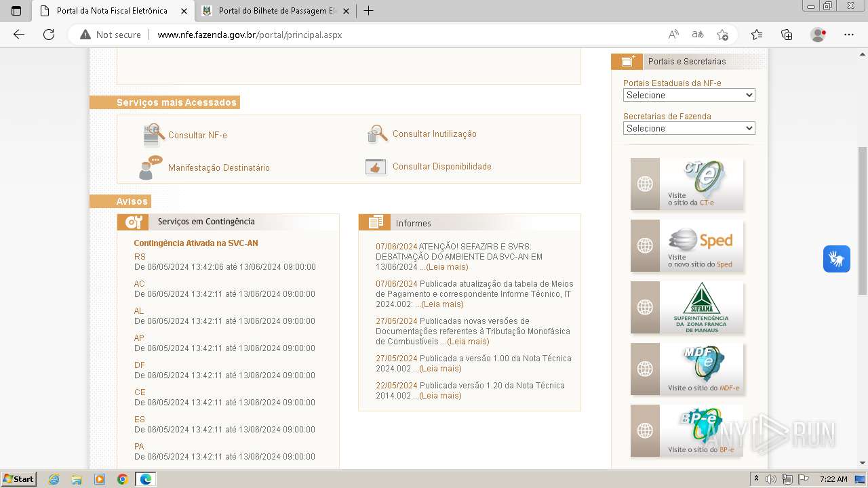Click the RS contingency state entry
This screenshot has width=868, height=488.
(x=140, y=257)
